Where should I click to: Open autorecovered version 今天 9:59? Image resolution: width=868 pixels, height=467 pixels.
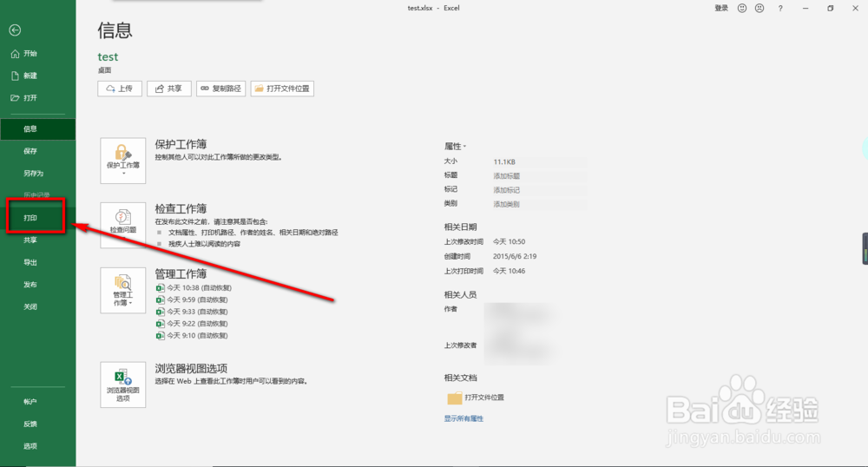[x=192, y=299]
